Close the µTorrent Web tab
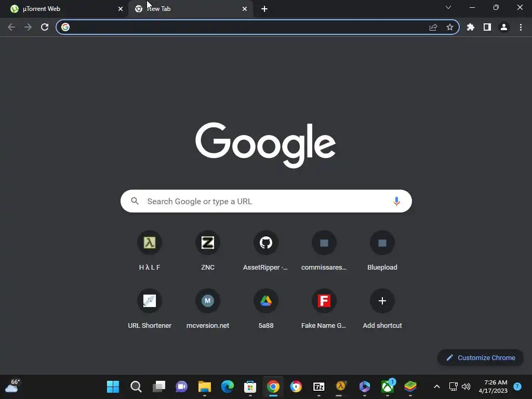 (121, 9)
